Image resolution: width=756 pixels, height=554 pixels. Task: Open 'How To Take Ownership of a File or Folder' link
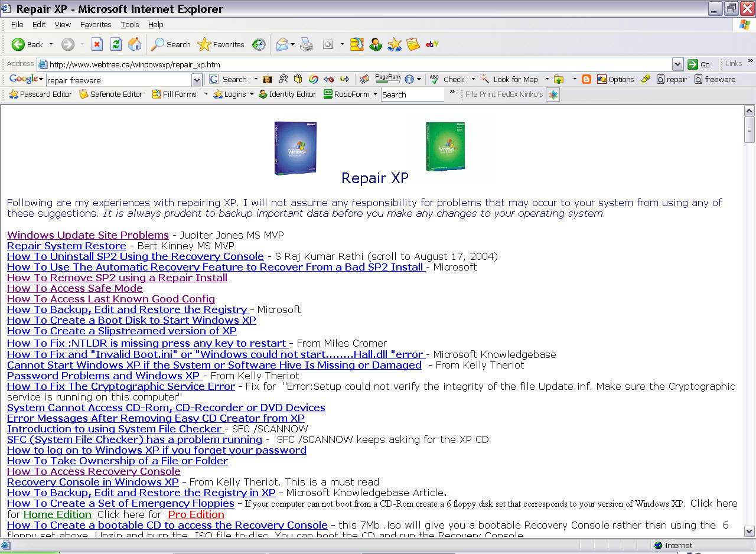pyautogui.click(x=118, y=461)
